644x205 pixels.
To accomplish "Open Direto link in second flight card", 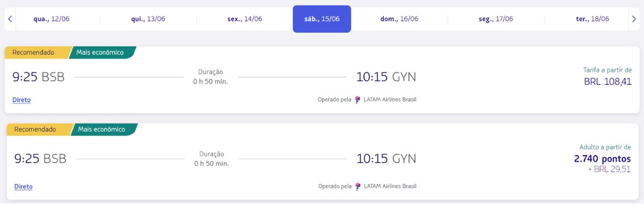I will click(x=23, y=187).
